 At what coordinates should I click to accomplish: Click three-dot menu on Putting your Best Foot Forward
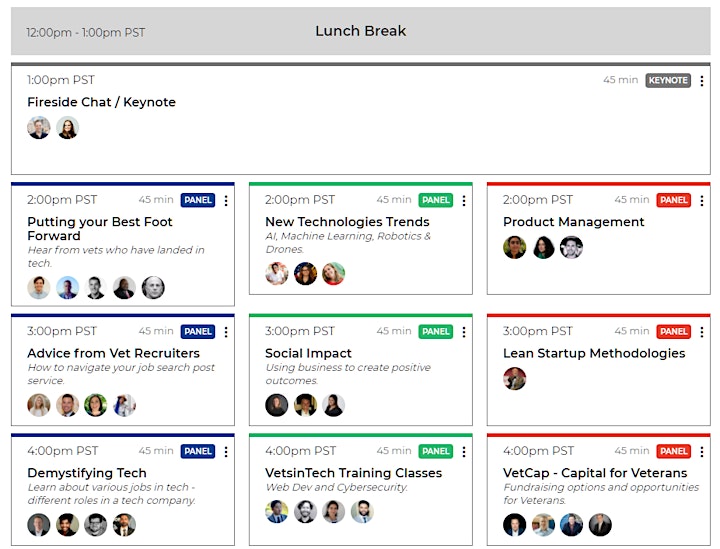[x=225, y=201]
